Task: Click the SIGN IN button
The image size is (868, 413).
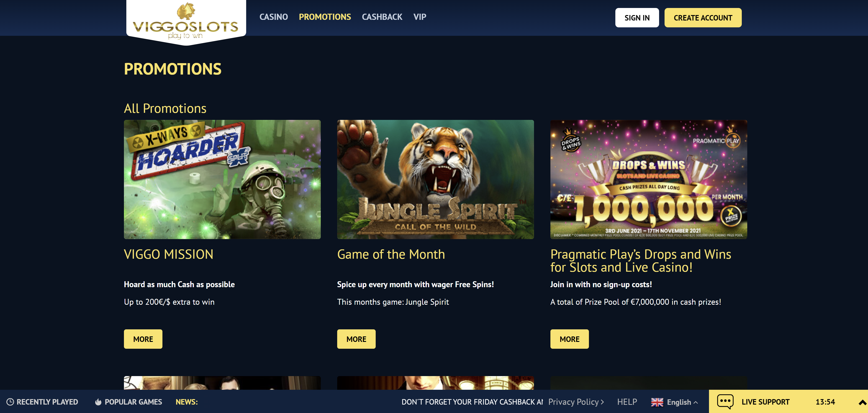Action: (637, 18)
